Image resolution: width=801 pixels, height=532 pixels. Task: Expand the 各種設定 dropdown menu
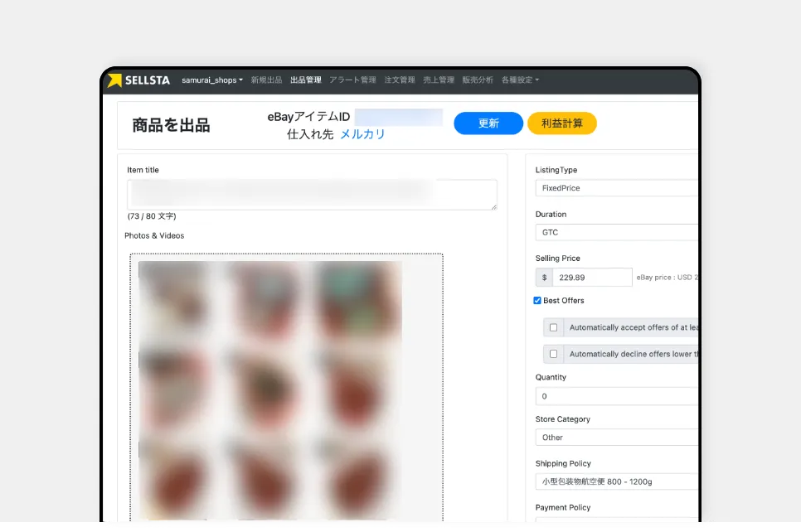point(520,80)
